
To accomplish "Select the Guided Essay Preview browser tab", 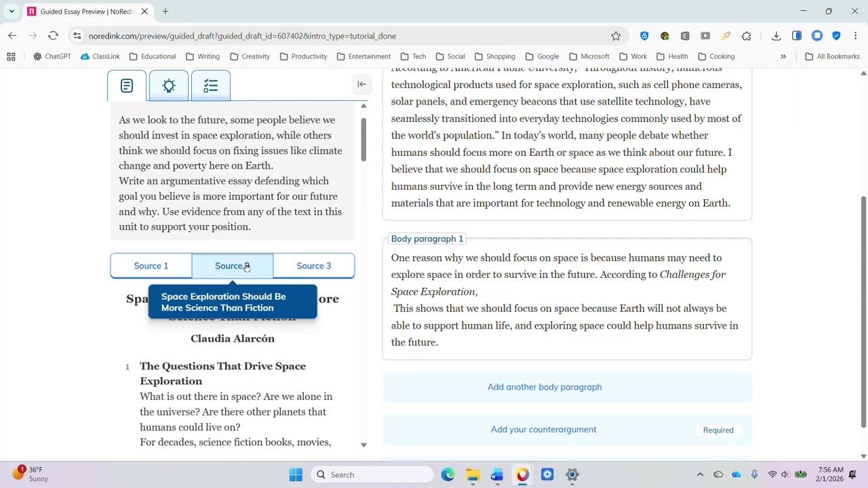I will [87, 12].
